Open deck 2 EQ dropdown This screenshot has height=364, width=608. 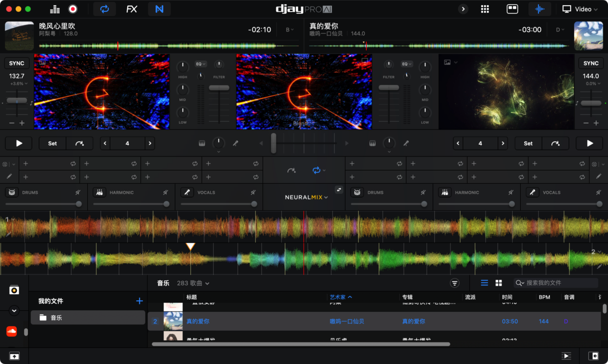(406, 64)
